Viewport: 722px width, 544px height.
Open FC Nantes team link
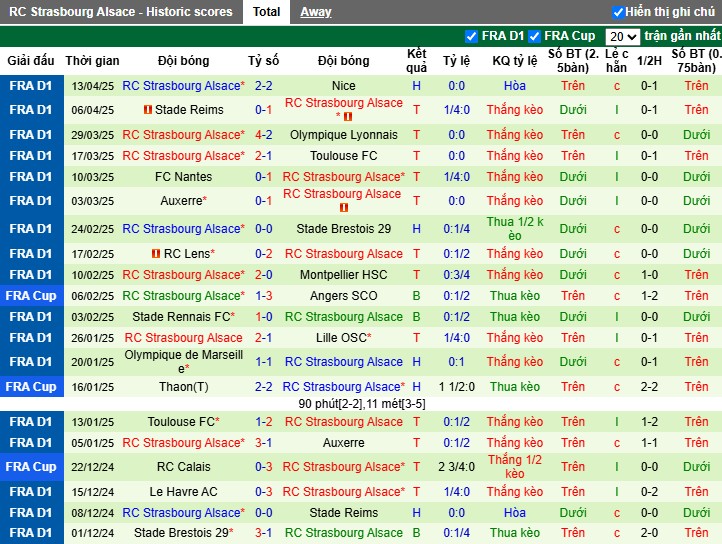[183, 176]
